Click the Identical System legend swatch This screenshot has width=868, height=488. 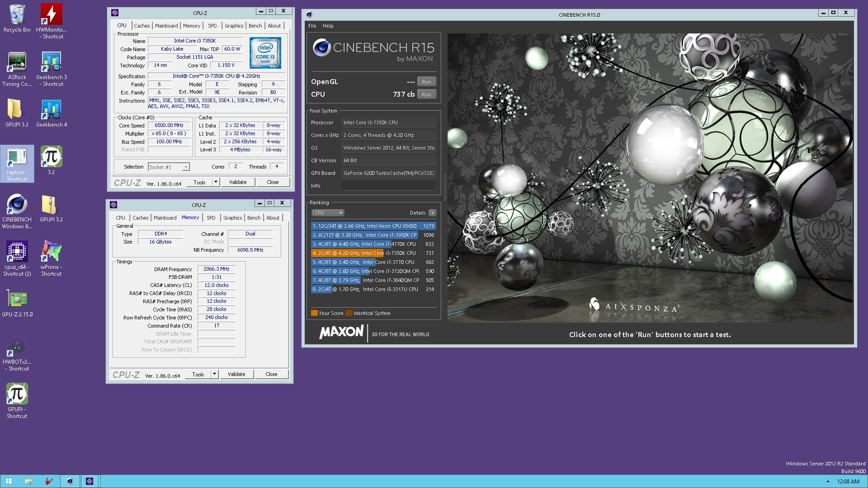pyautogui.click(x=349, y=313)
